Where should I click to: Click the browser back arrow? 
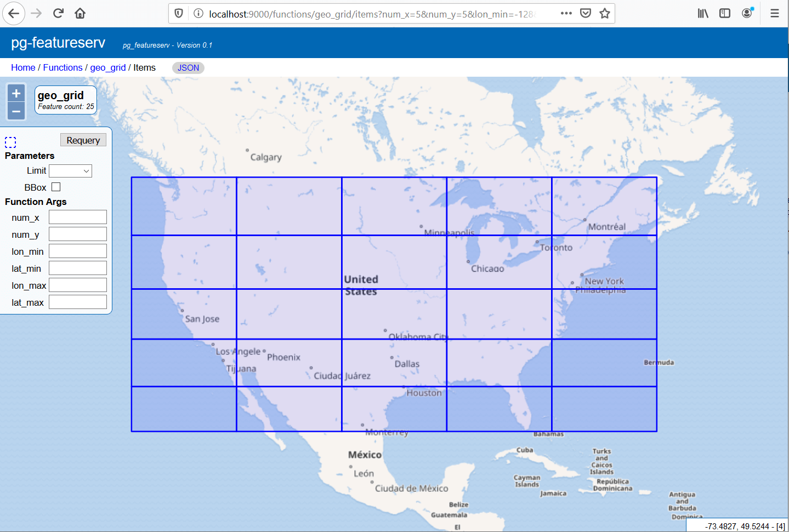click(x=14, y=14)
